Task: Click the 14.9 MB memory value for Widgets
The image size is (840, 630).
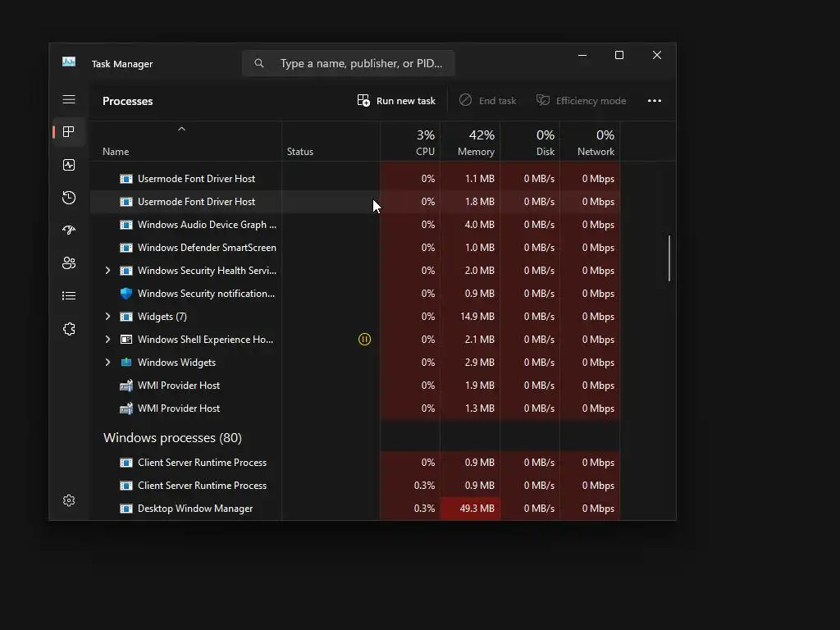Action: point(477,317)
